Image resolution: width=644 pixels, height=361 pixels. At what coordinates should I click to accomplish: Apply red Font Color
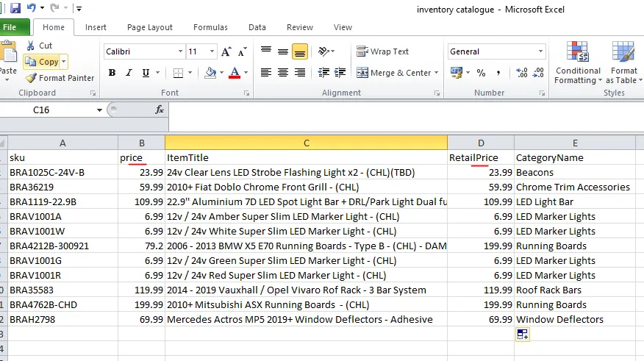pos(235,73)
